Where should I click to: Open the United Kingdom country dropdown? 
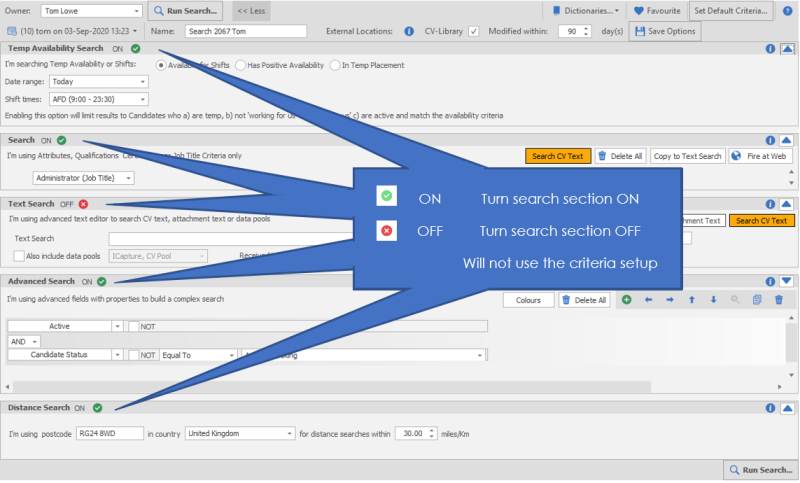288,434
